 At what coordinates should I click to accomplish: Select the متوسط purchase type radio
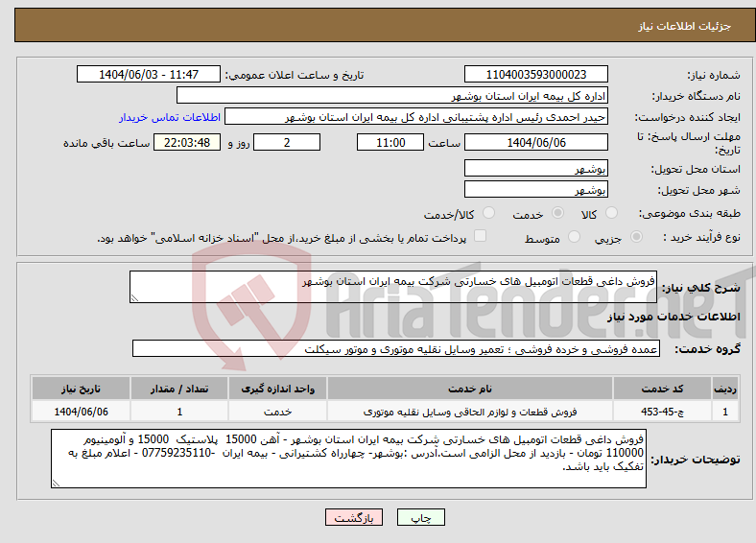point(574,236)
